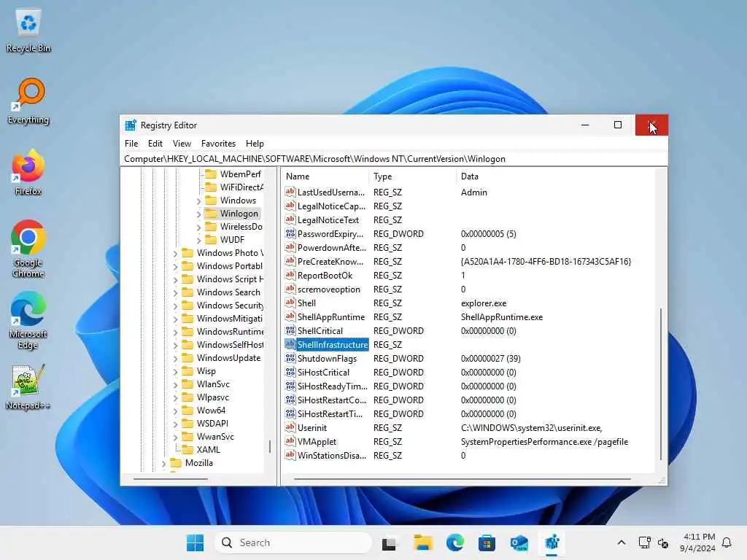Expand the WindowsUpdate key
The image size is (747, 560).
click(175, 359)
